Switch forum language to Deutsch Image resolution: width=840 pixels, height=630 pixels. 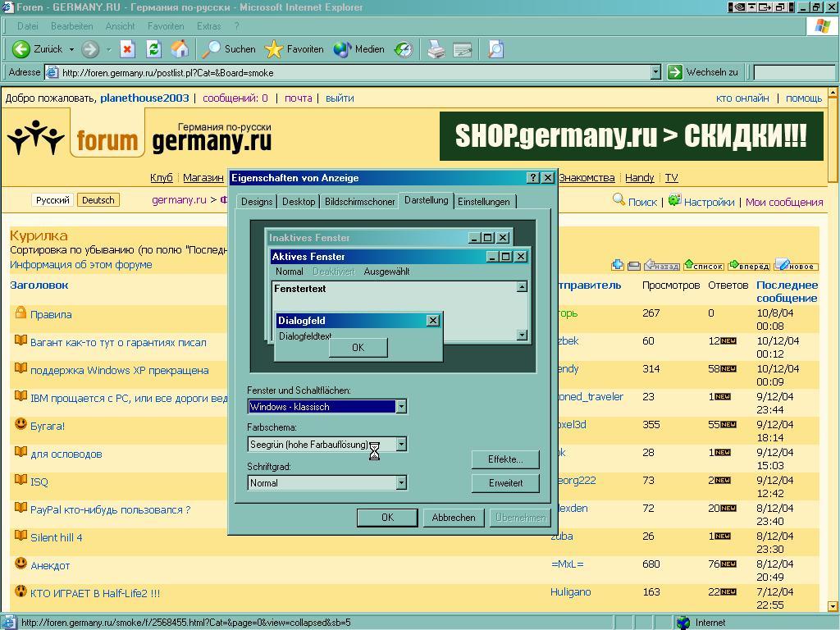click(98, 200)
